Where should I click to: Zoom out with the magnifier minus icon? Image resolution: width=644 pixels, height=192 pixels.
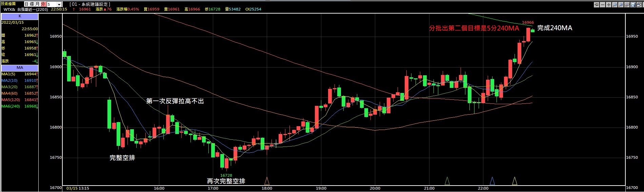[615, 4]
